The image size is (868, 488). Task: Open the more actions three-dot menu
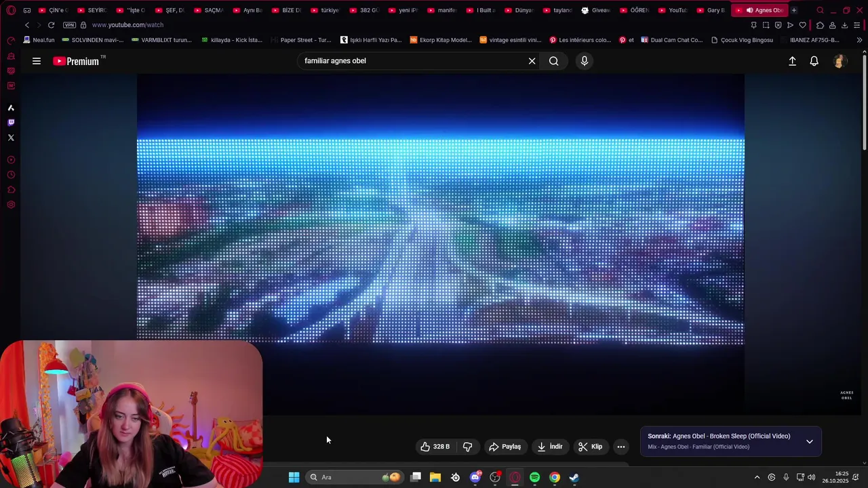(621, 447)
